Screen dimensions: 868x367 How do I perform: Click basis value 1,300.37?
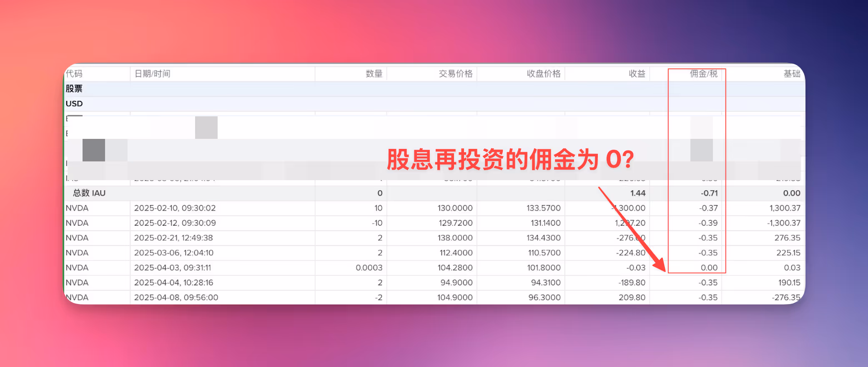click(785, 208)
